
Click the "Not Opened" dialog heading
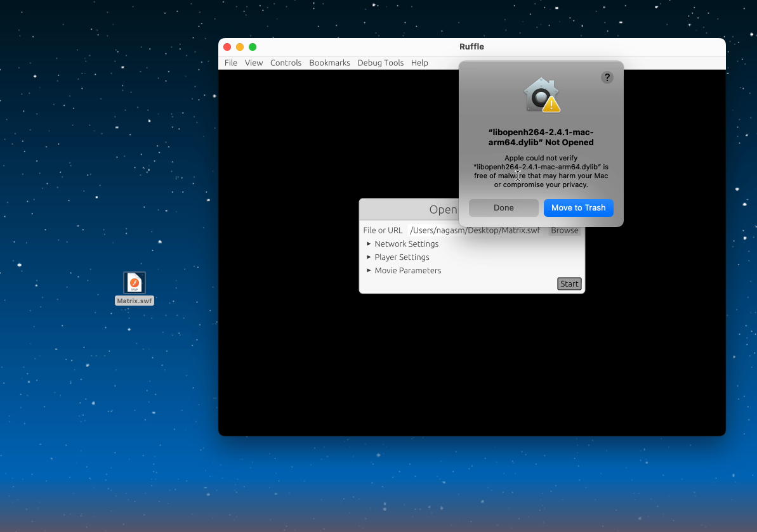[x=541, y=137]
